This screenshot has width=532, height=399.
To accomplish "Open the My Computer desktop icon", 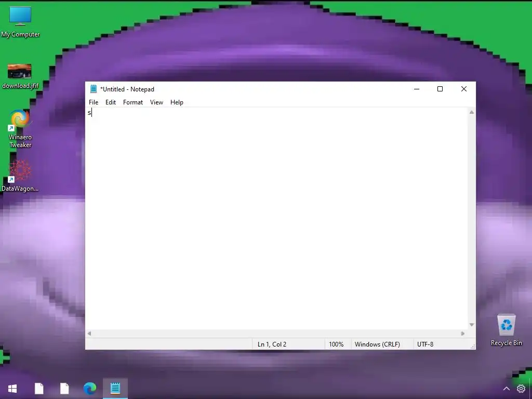I will (x=20, y=22).
